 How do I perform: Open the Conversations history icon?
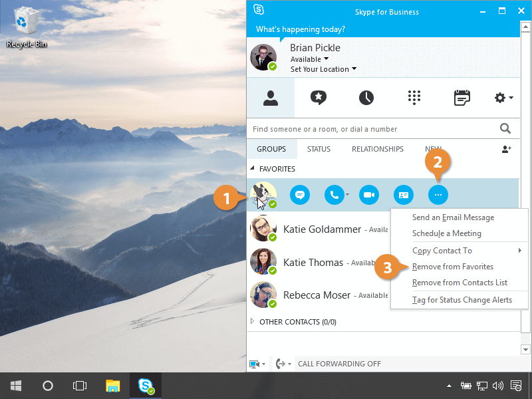pos(366,98)
